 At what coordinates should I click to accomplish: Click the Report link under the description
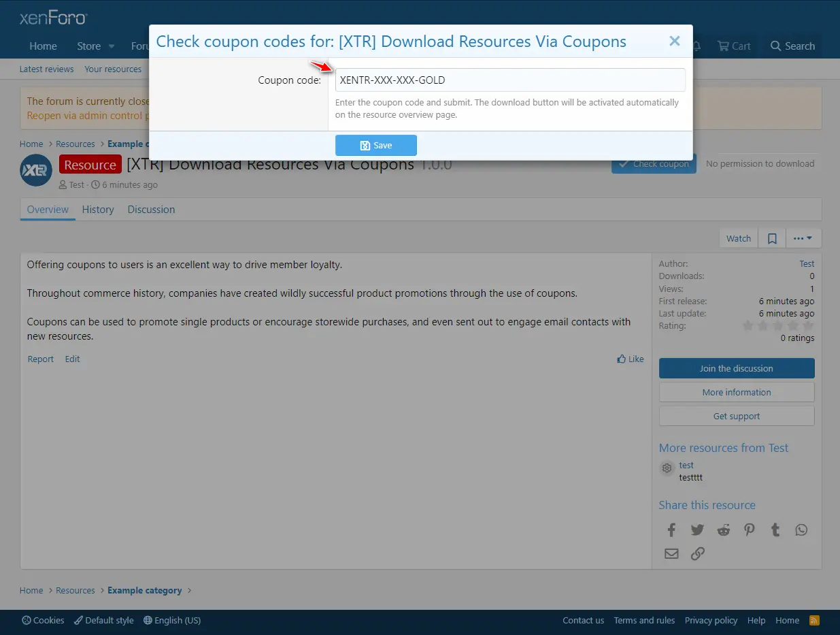point(41,359)
